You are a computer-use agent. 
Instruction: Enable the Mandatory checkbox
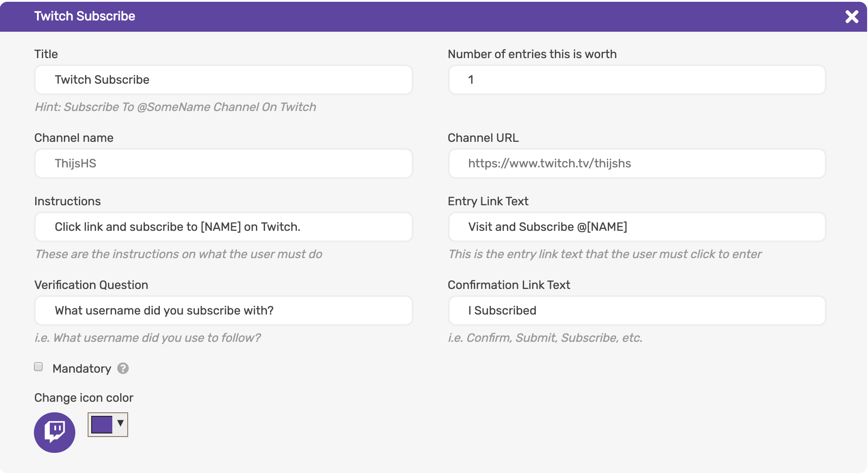point(38,367)
